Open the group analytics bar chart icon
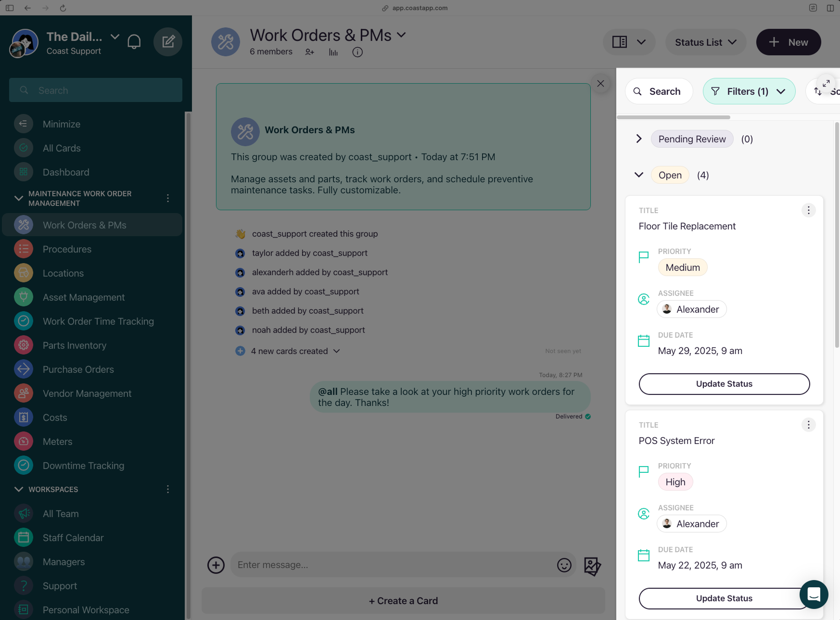The height and width of the screenshot is (620, 840). [333, 52]
